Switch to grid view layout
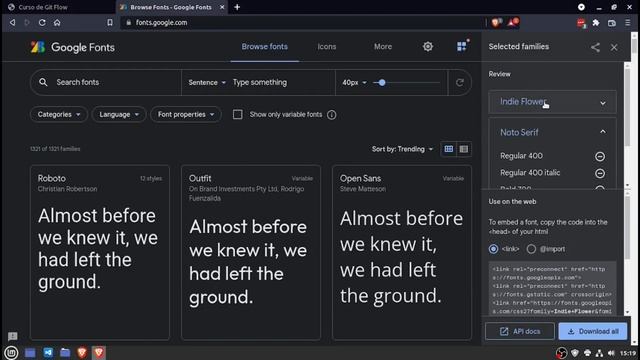Viewport: 640px width, 360px height. pyautogui.click(x=449, y=149)
